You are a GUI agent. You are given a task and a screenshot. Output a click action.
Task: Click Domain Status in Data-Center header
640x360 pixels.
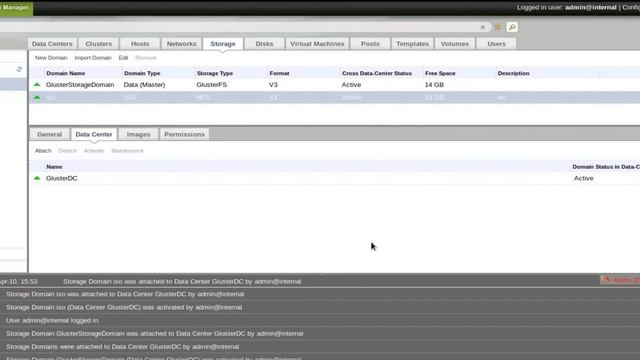click(x=606, y=167)
